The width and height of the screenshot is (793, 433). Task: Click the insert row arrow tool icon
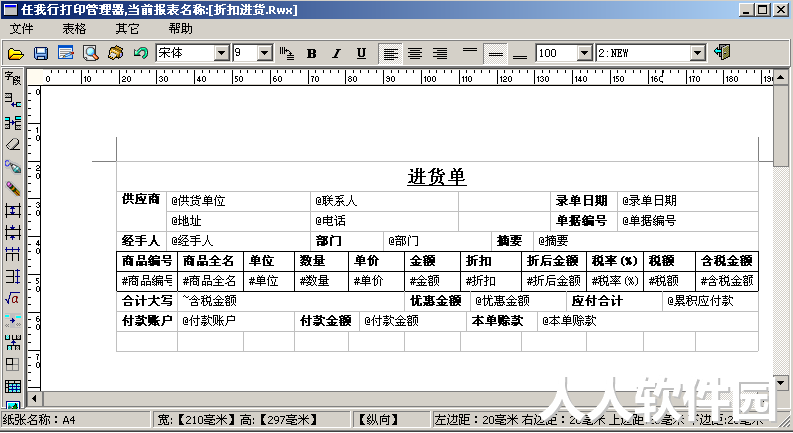click(13, 100)
